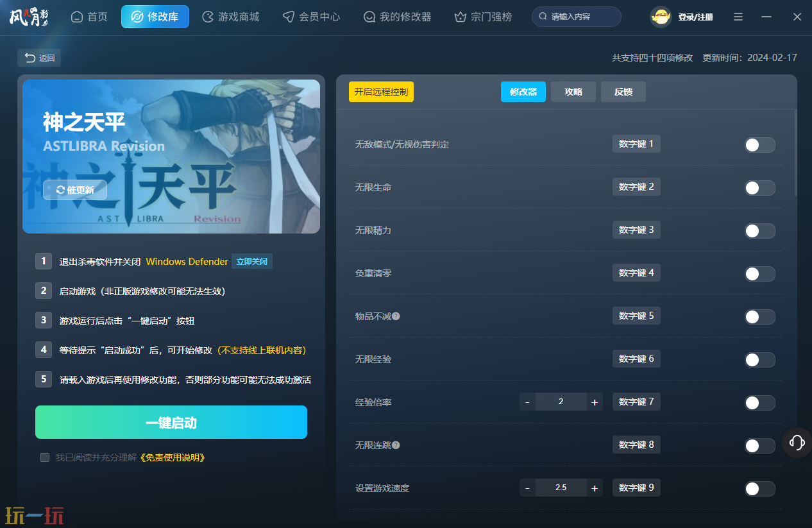Click 数字键 8 hotkey button
Screen dimensions: 812x528
pyautogui.click(x=636, y=445)
